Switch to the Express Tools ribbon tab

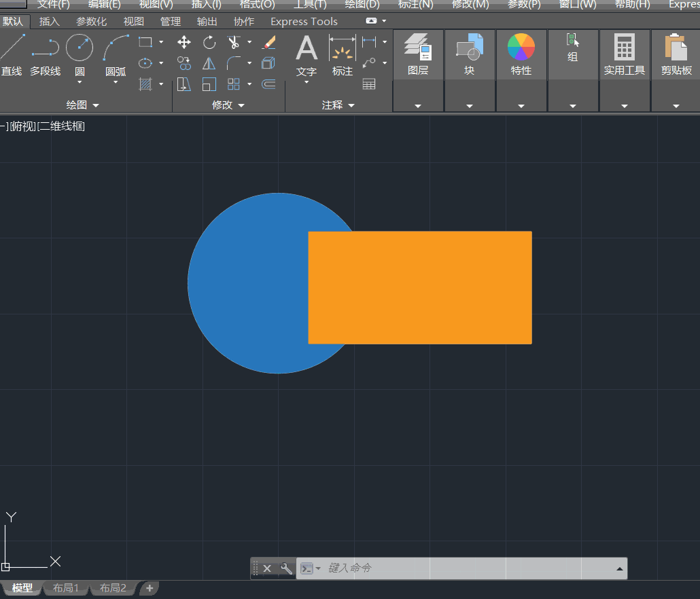point(304,22)
